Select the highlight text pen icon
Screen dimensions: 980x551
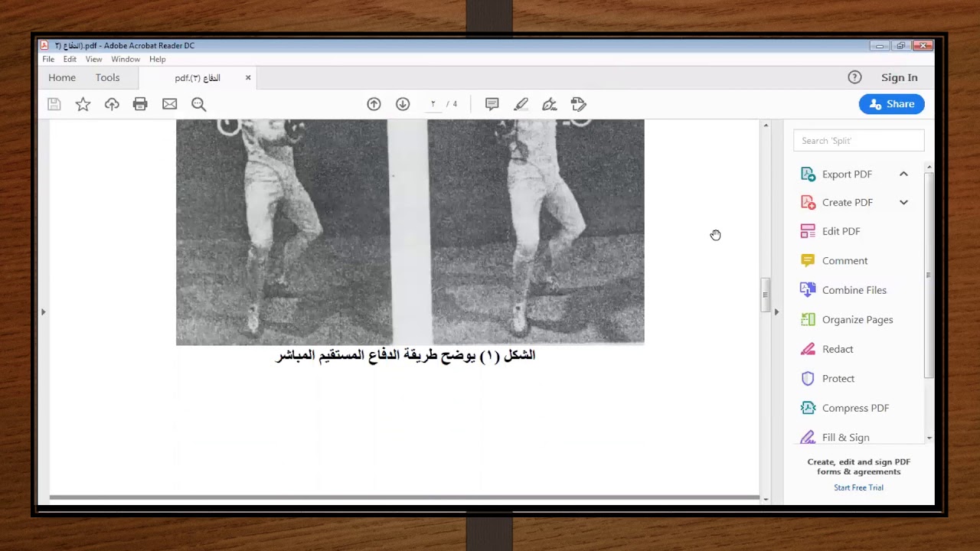click(521, 104)
